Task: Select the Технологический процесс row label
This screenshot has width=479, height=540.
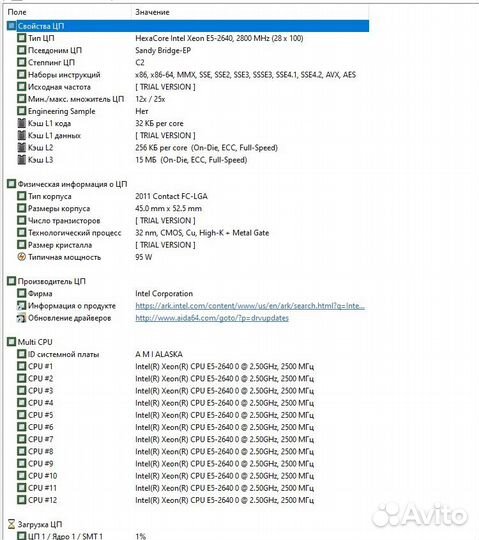Action: pyautogui.click(x=74, y=233)
